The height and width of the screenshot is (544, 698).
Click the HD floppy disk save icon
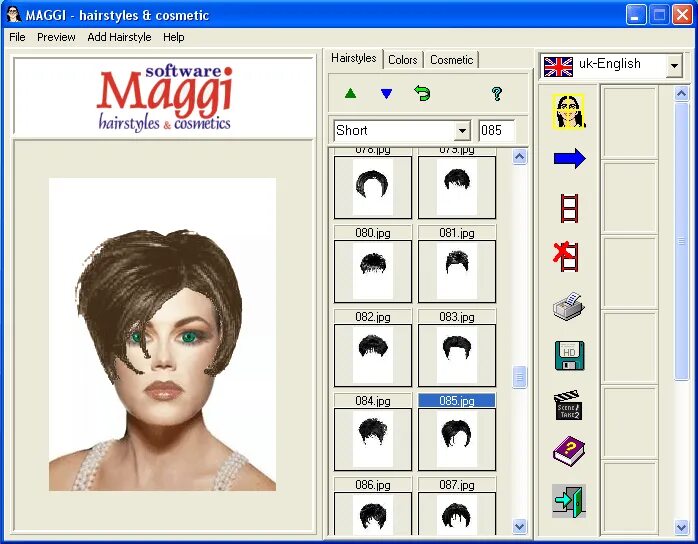click(x=569, y=356)
